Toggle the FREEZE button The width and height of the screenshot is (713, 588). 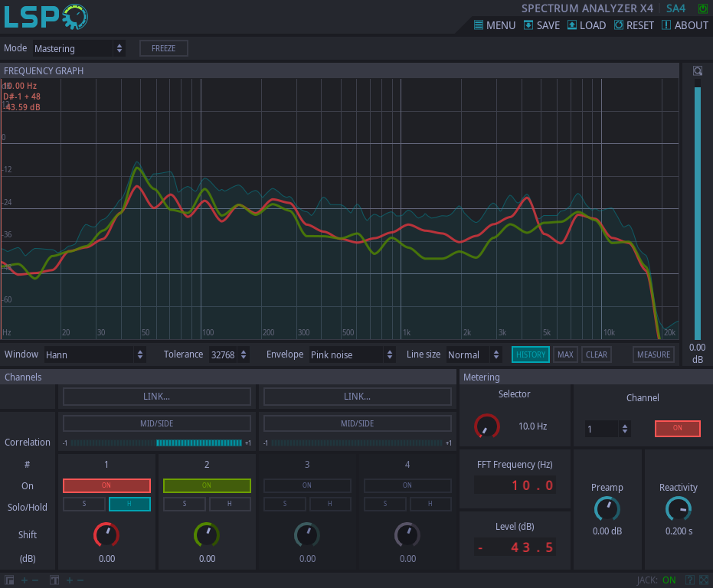click(164, 48)
